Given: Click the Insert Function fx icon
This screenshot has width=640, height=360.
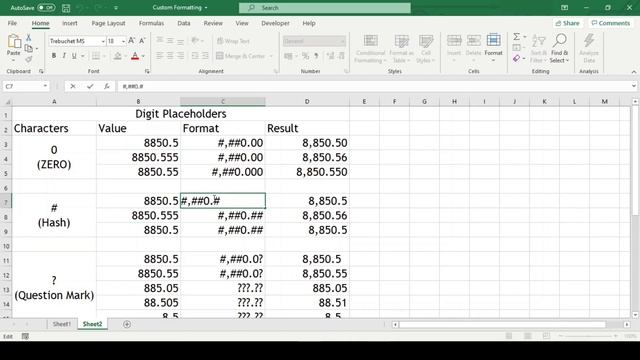Looking at the screenshot, I should click(x=107, y=86).
